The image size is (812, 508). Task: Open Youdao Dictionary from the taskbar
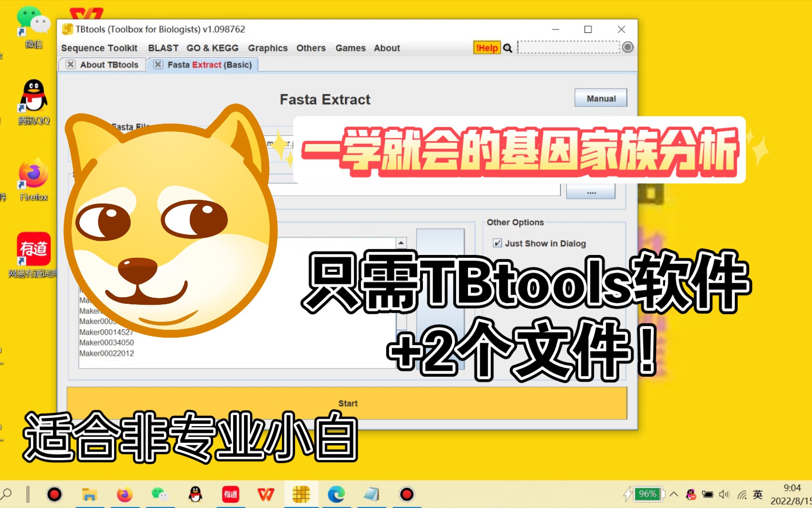[x=230, y=494]
